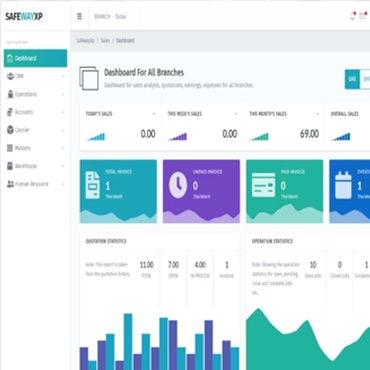Click the CRM sidebar icon
The height and width of the screenshot is (370, 370).
coord(10,76)
